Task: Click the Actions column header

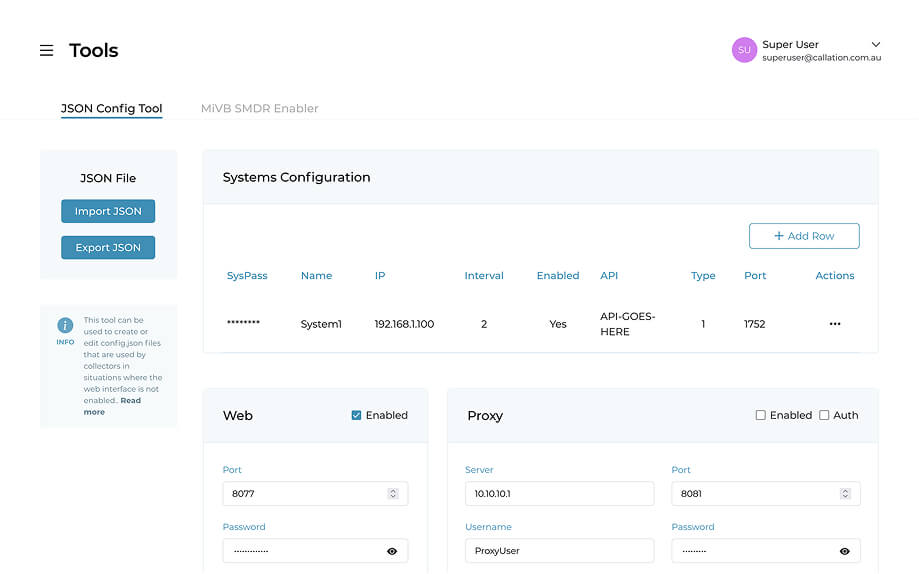Action: pos(835,276)
